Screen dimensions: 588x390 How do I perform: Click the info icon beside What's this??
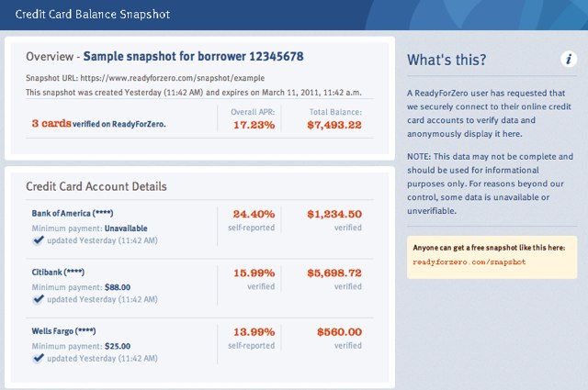[569, 60]
